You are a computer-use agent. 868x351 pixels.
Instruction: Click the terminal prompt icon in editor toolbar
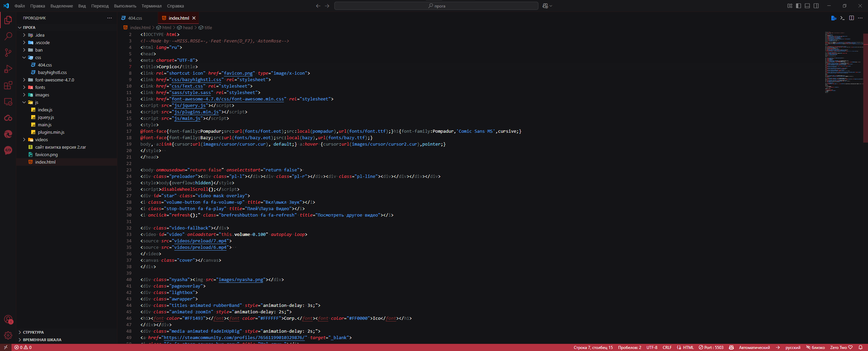click(x=843, y=18)
